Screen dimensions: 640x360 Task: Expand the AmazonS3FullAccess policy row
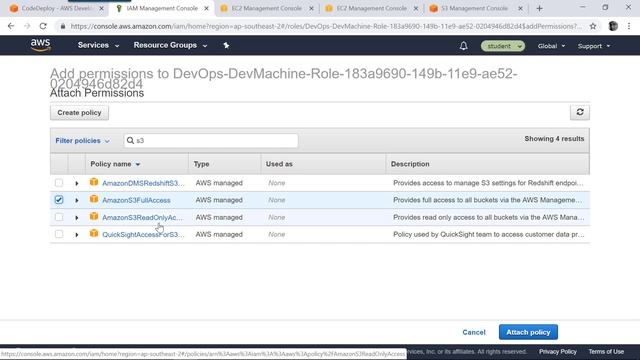[77, 200]
